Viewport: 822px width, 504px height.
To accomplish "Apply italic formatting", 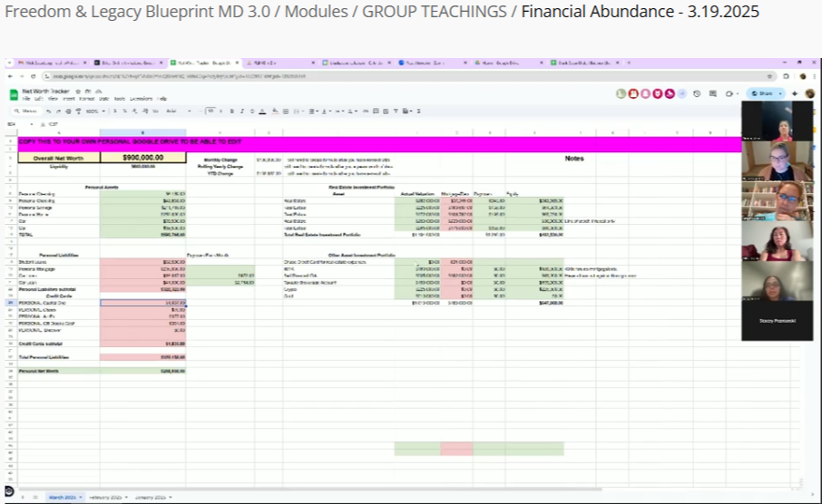I will click(241, 111).
